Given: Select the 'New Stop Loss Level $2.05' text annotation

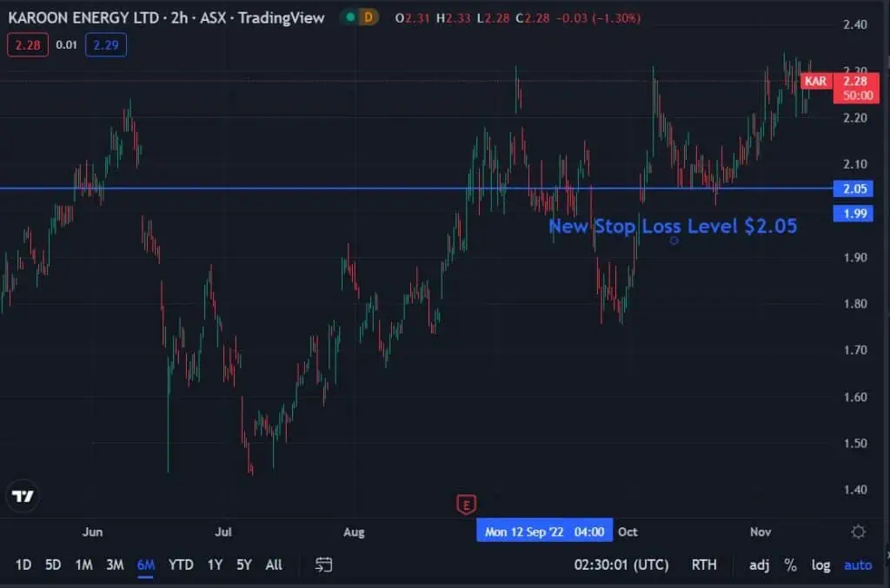Looking at the screenshot, I should [x=672, y=227].
